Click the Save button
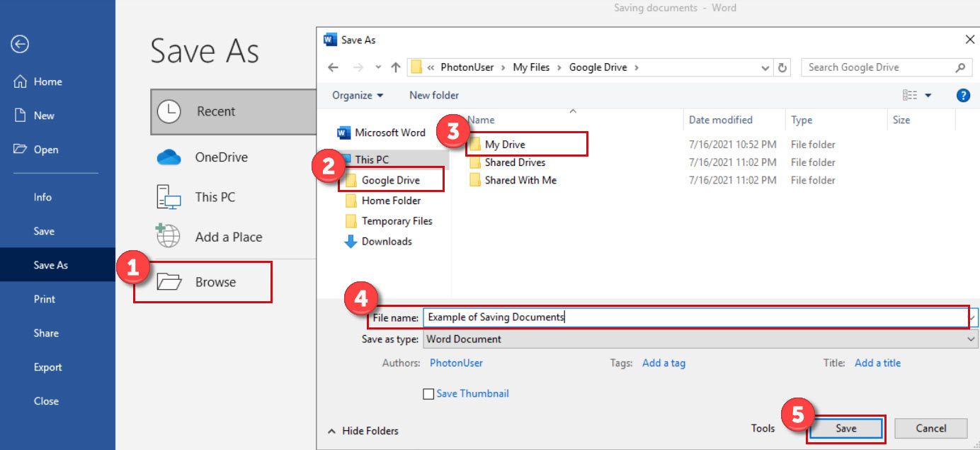The image size is (980, 450). click(846, 428)
